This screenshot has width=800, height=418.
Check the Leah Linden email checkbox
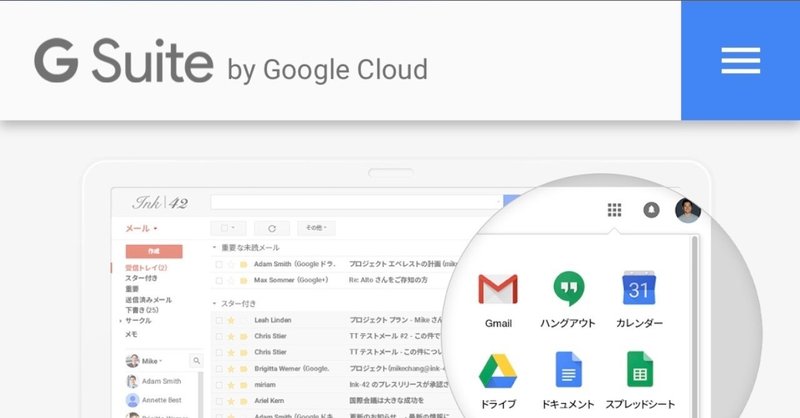pos(219,320)
